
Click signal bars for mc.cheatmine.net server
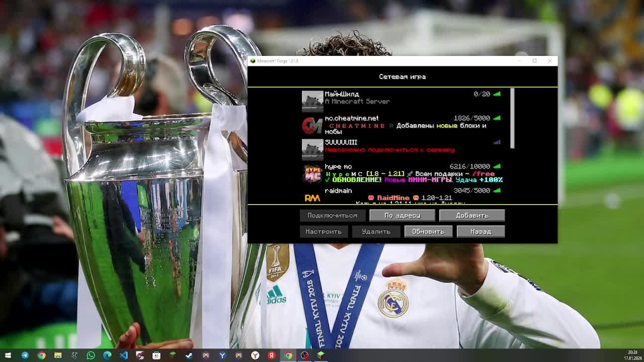[497, 118]
